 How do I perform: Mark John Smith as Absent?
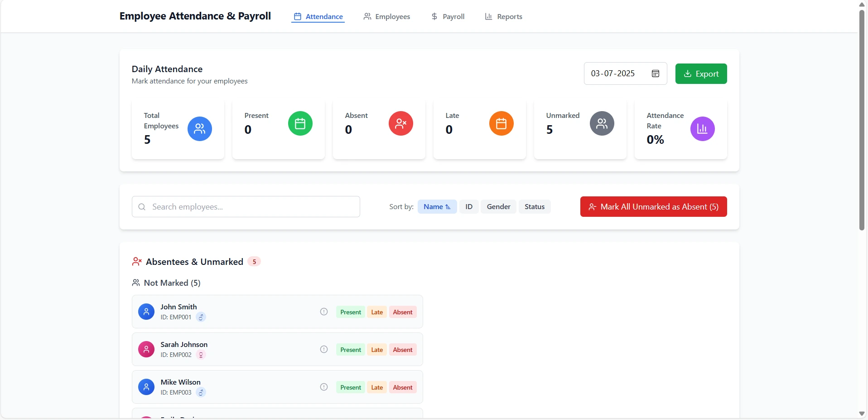click(x=402, y=312)
